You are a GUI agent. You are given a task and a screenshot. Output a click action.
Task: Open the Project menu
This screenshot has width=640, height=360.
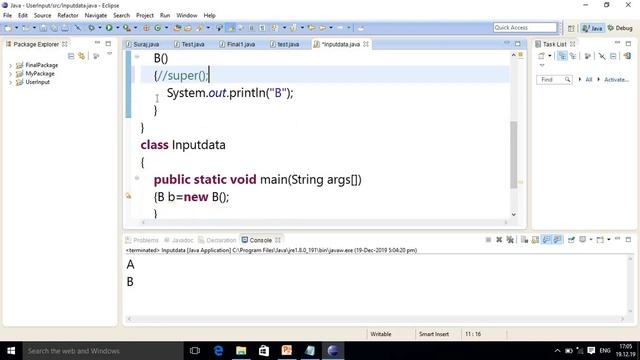coord(145,15)
